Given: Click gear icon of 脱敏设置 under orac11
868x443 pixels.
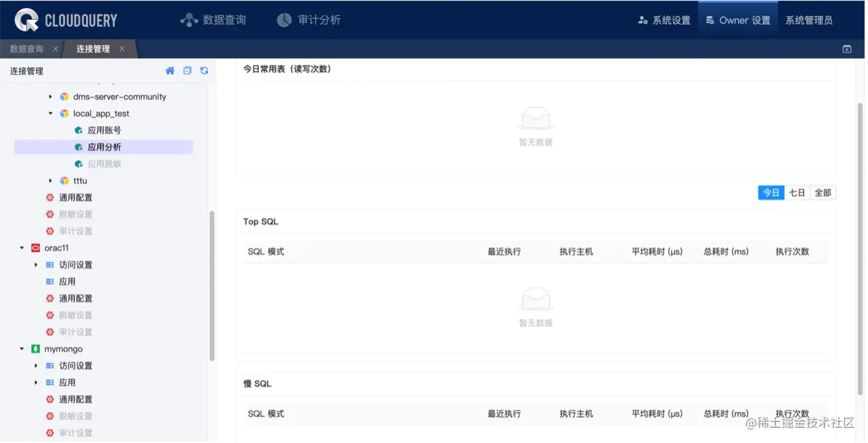Looking at the screenshot, I should [50, 315].
